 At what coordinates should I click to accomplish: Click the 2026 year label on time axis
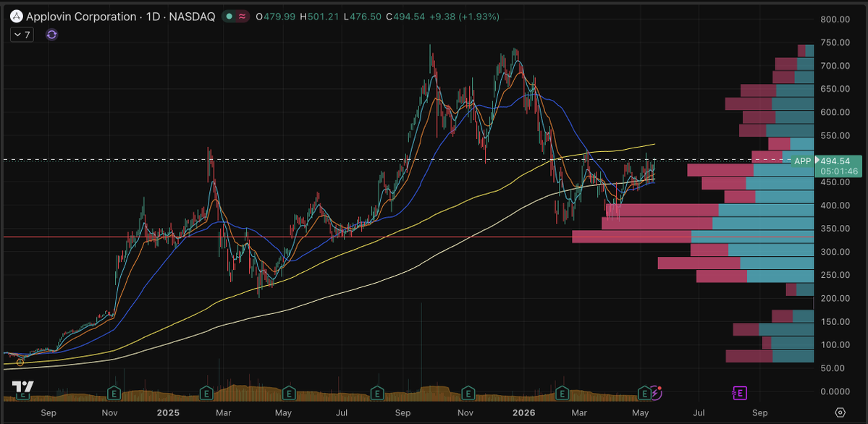(x=523, y=412)
